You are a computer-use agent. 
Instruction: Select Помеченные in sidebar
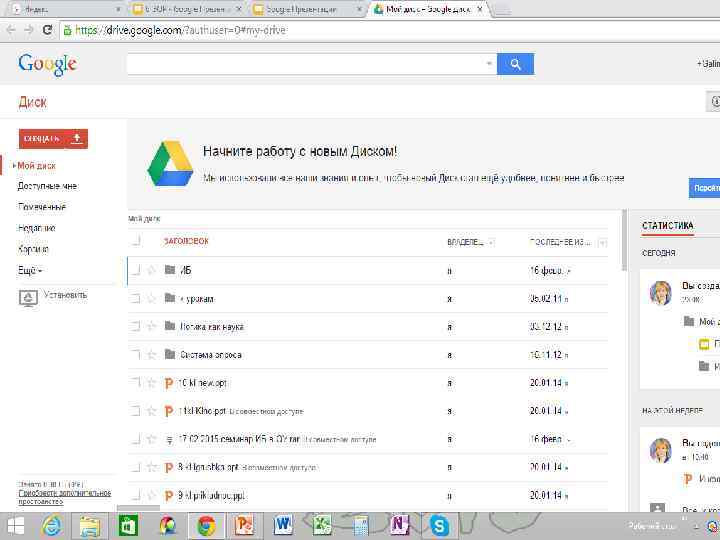(42, 207)
